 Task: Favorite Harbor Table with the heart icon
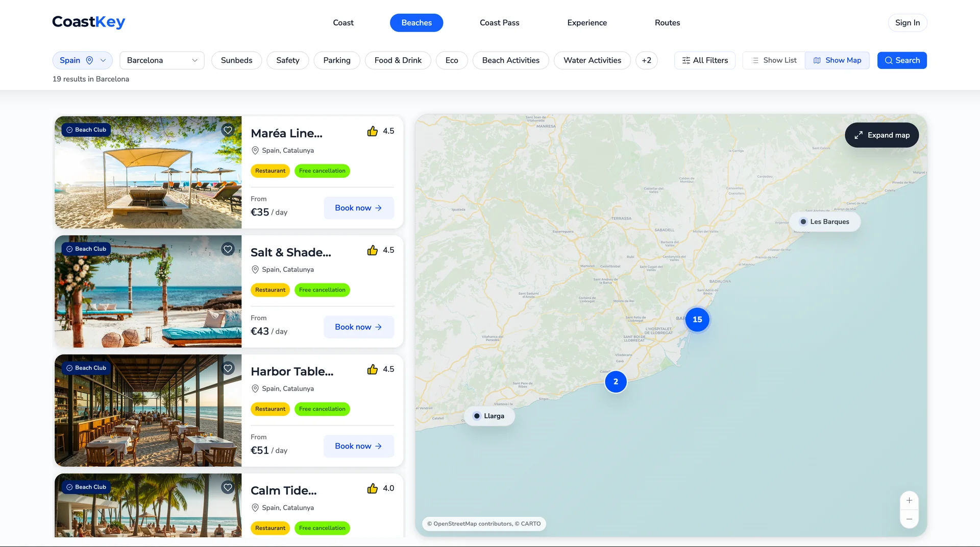pyautogui.click(x=228, y=368)
